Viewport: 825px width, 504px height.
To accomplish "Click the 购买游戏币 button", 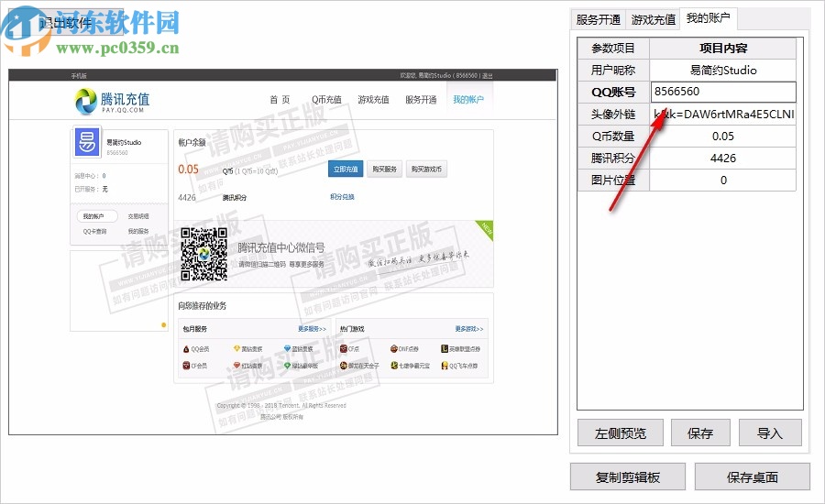I will click(x=426, y=169).
